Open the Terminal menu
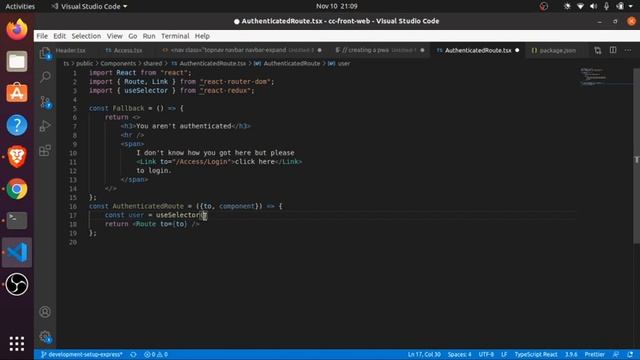 175,36
